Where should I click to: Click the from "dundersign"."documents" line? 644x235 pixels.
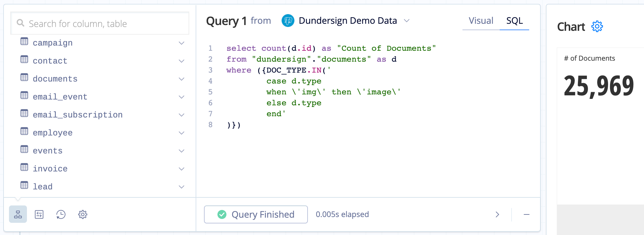click(x=311, y=59)
